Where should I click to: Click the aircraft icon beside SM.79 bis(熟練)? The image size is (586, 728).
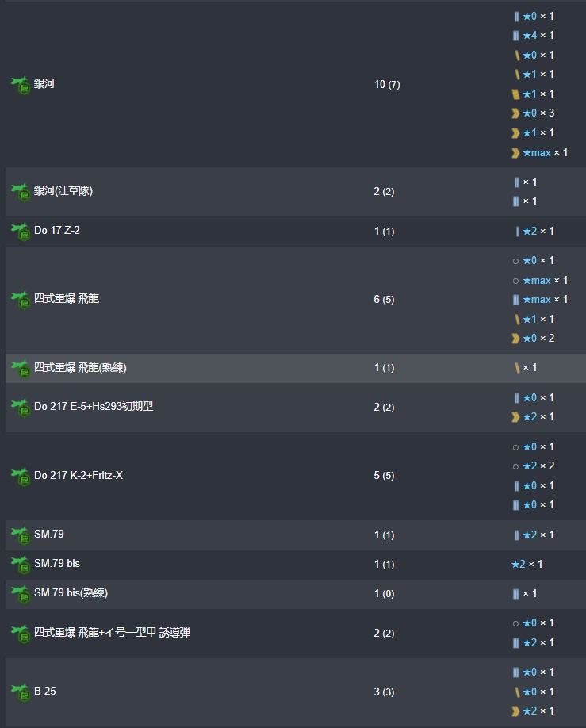pos(20,593)
